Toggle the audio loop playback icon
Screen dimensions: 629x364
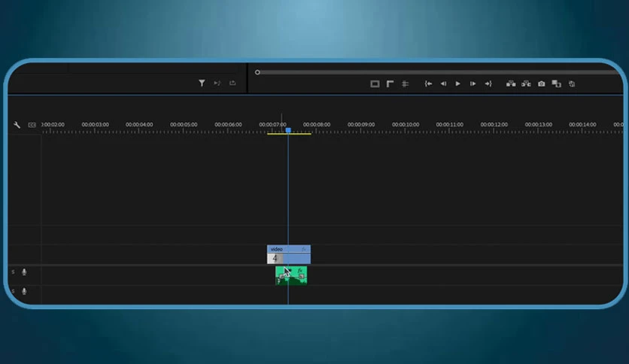[x=232, y=83]
